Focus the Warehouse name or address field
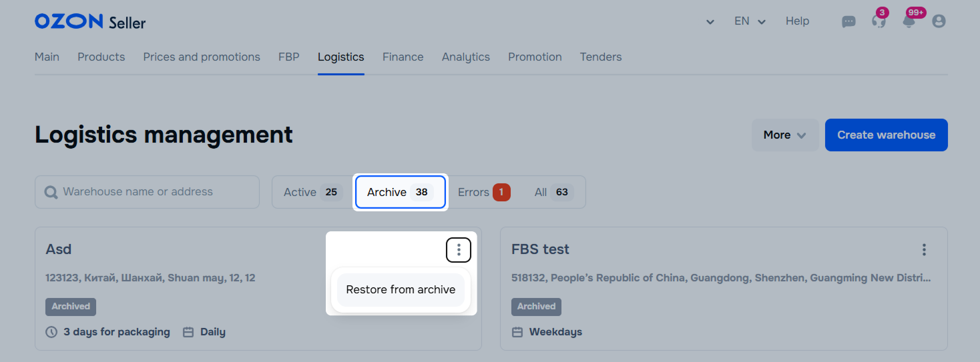 pos(147,192)
